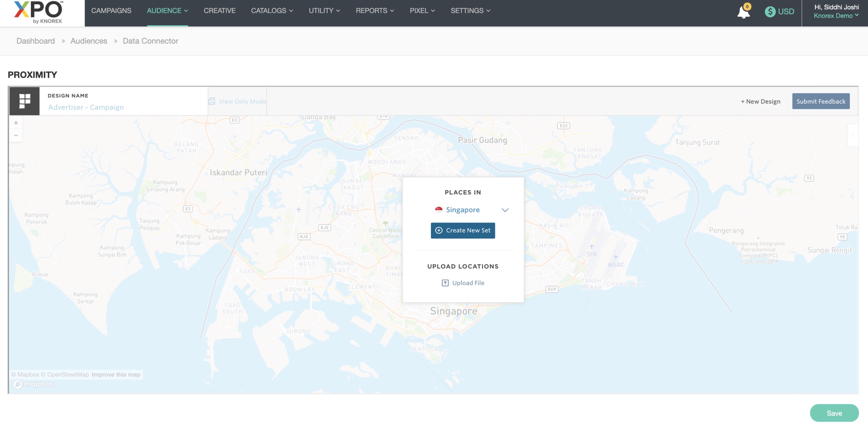Toggle View Only Mode
Viewport: 868px width, 423px height.
click(237, 101)
